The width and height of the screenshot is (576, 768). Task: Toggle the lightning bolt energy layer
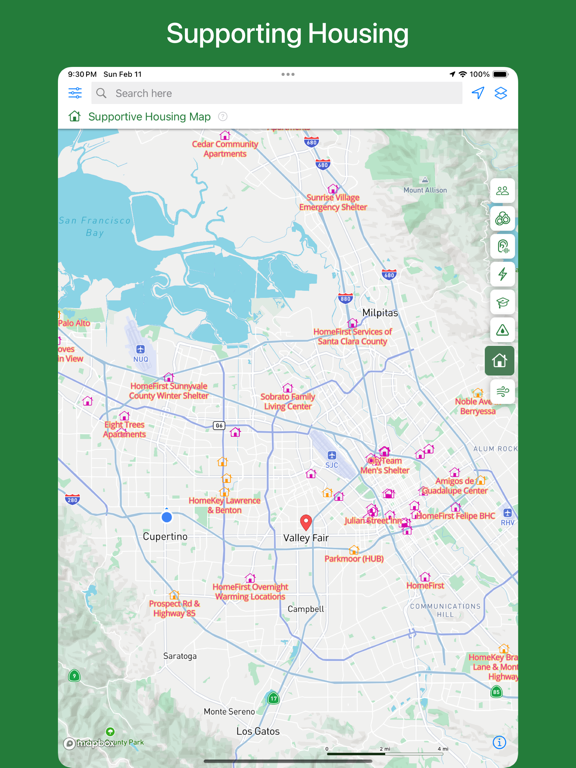(x=503, y=274)
